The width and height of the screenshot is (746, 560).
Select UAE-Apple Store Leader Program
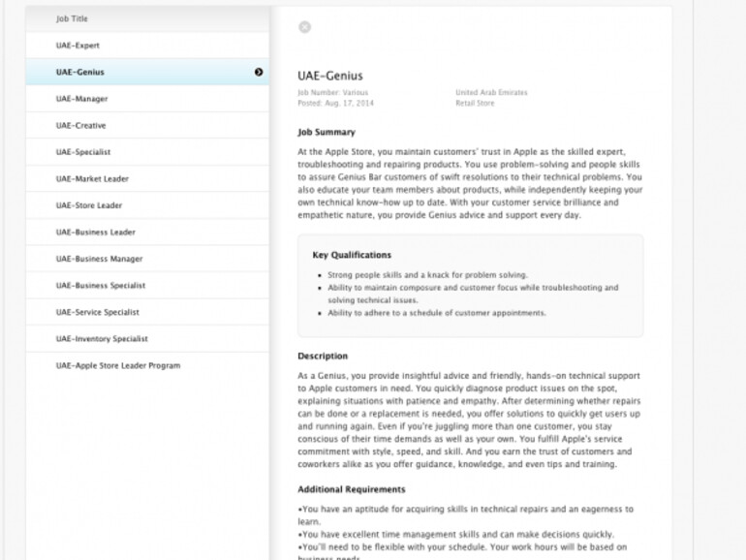[x=118, y=365]
